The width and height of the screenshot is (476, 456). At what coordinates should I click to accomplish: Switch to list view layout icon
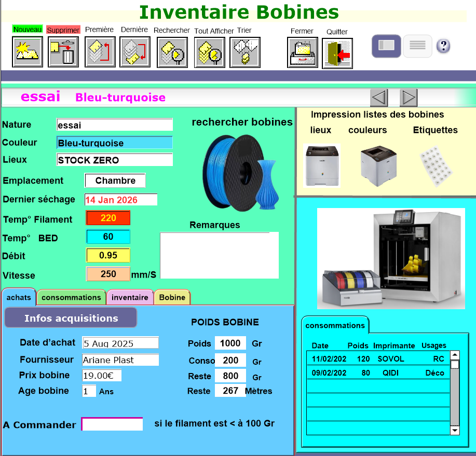click(417, 46)
